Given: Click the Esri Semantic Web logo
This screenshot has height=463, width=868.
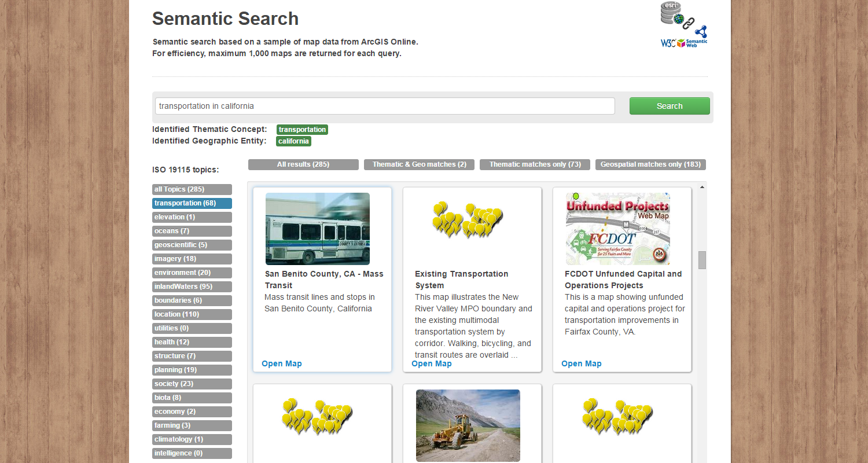Looking at the screenshot, I should (x=684, y=24).
